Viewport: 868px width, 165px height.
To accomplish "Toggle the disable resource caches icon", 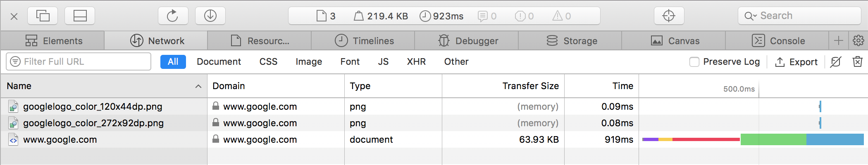I will point(836,62).
